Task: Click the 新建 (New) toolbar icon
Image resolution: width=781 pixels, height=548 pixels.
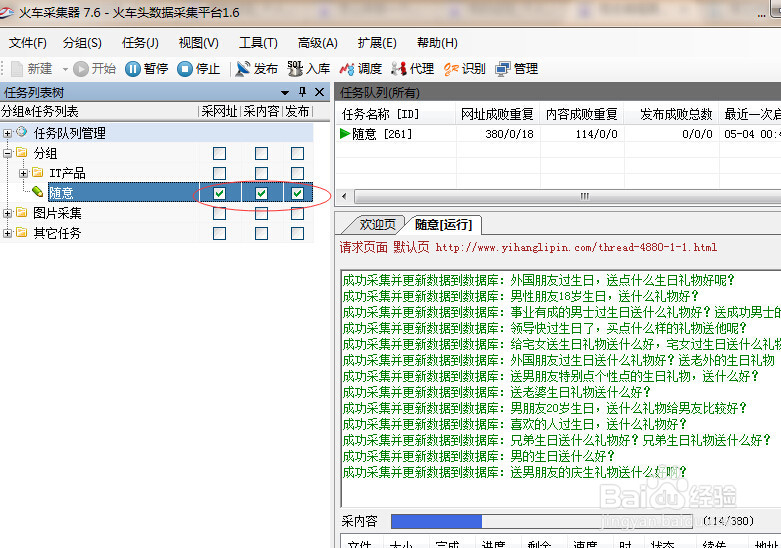Action: [x=17, y=69]
